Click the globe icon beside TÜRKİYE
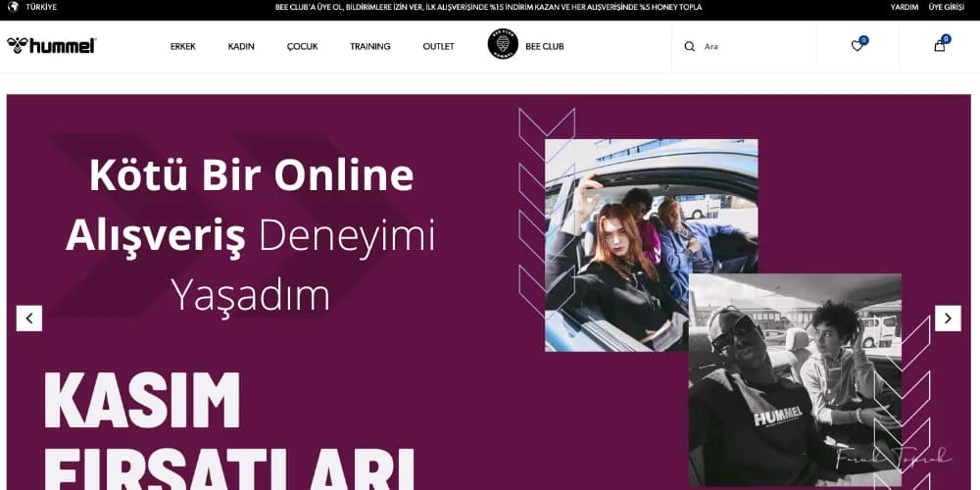The image size is (980, 490). [13, 7]
